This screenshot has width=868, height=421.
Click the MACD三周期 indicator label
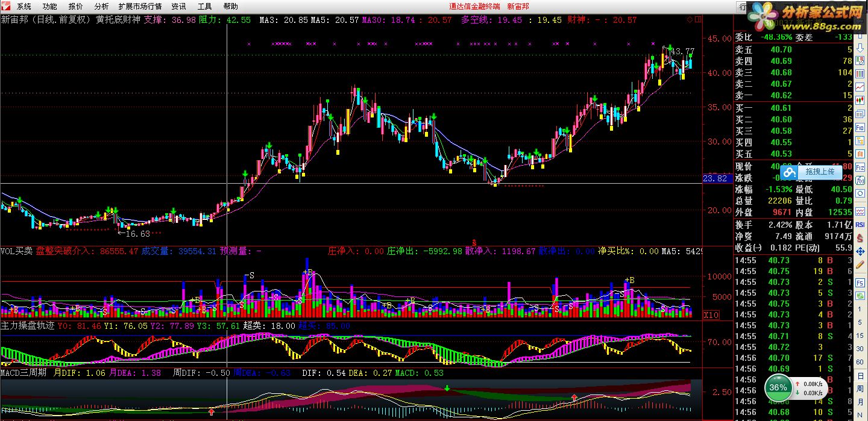point(24,373)
